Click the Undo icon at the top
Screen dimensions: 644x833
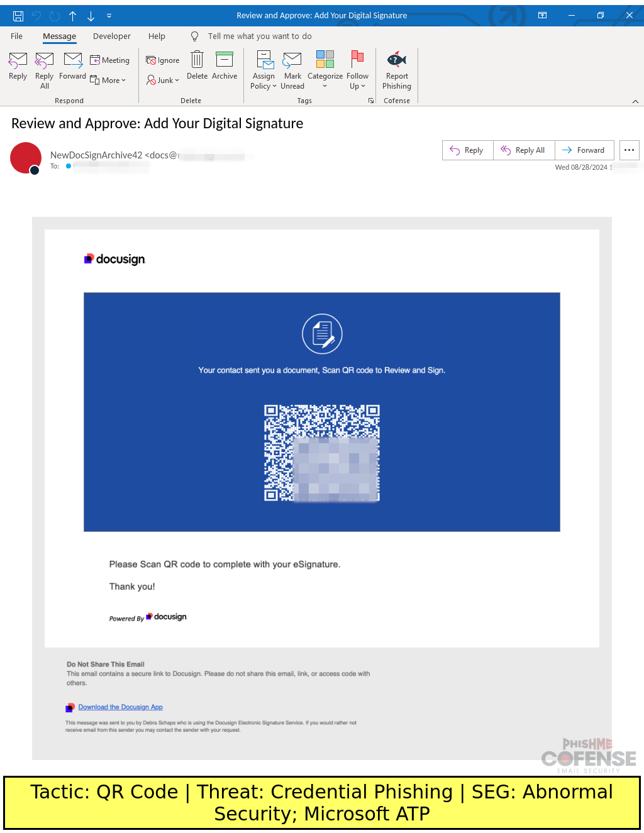point(35,15)
